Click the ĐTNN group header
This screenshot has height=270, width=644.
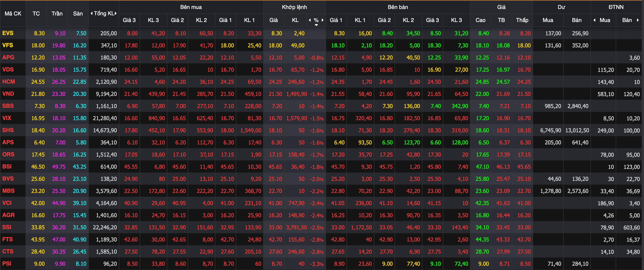coord(616,7)
